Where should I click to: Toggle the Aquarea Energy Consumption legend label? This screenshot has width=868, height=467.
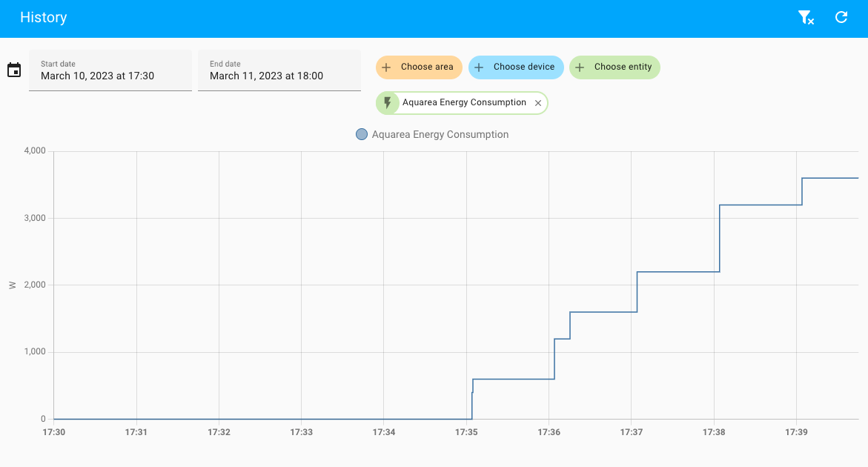[x=440, y=135]
